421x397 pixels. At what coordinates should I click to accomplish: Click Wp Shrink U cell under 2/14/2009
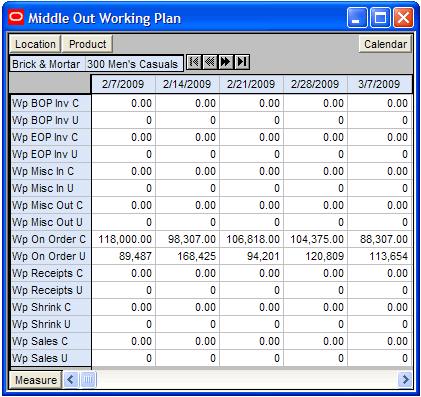click(x=187, y=324)
